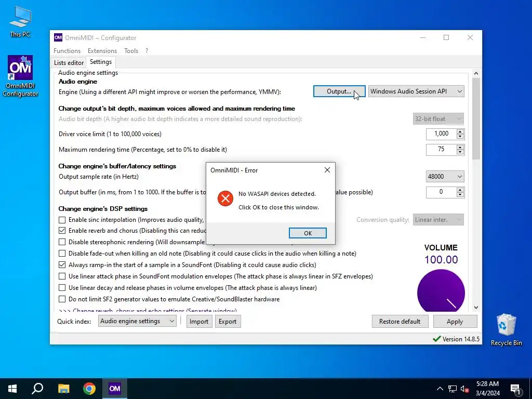
Task: Close the OmniMIDI Error dialog
Action: [x=327, y=170]
